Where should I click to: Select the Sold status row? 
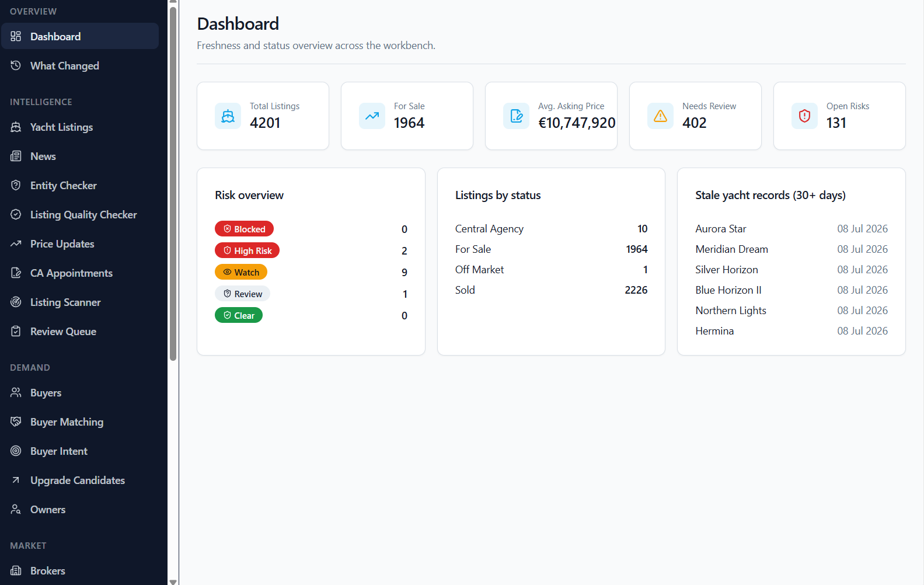point(551,290)
